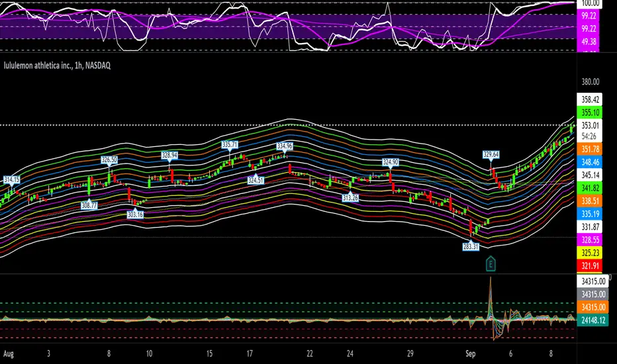Click the 328.55 magenta price scale label
Image resolution: width=617 pixels, height=364 pixels.
(x=590, y=240)
